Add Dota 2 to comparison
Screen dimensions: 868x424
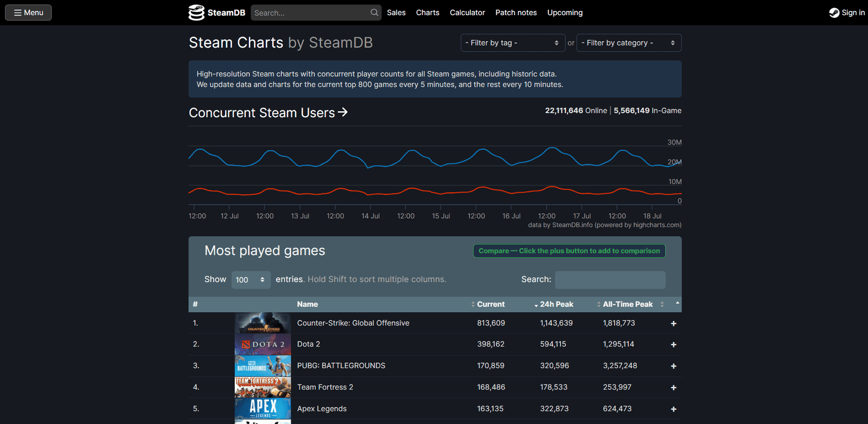click(673, 345)
